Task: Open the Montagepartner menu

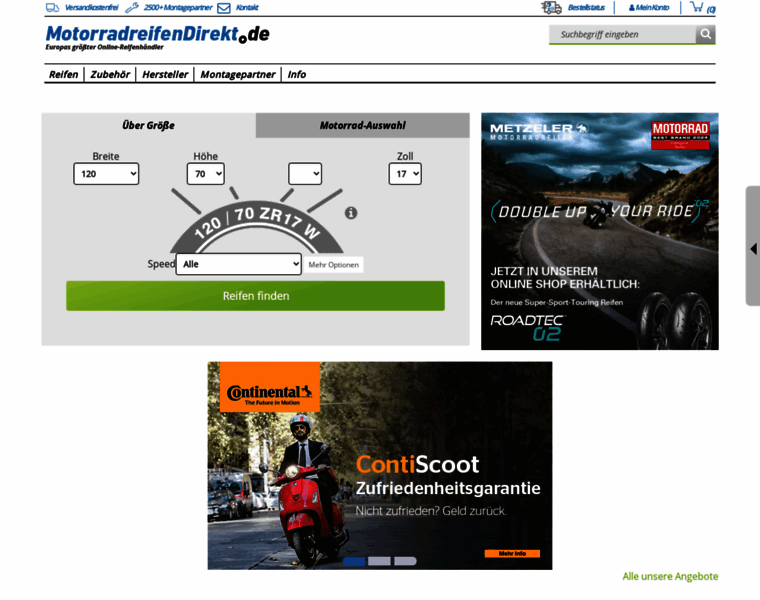Action: coord(238,74)
